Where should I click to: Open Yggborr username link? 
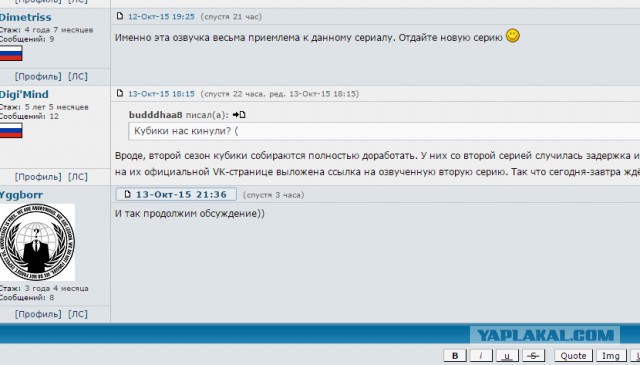21,195
